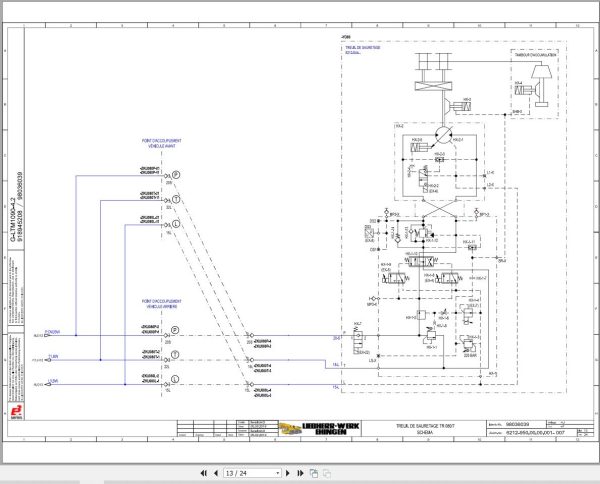Image resolution: width=600 pixels, height=484 pixels.
Task: Click the 'POINT D'ACCOUPLEMENT VEHICULE ARRIERE' label
Action: [161, 304]
